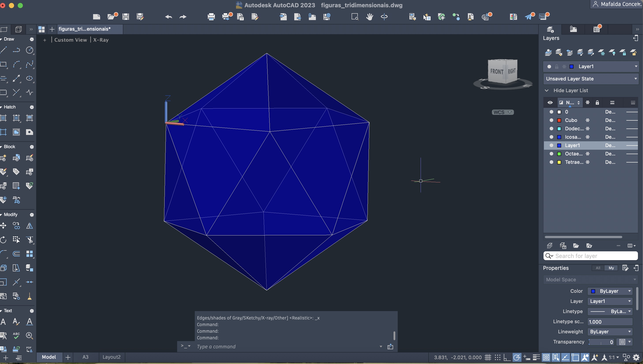Viewport: 643px width, 364px height.
Task: Collapse the Hide Layer List expander
Action: click(547, 90)
